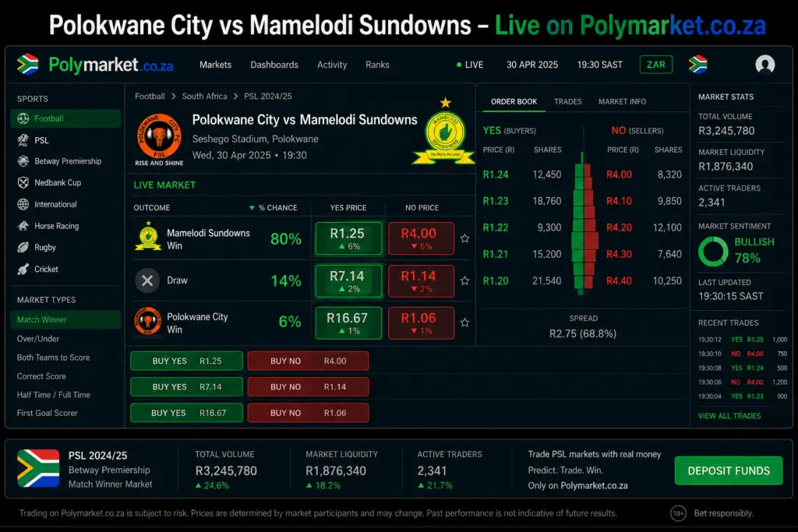Click the Polymarket.co.za logo text
This screenshot has width=798, height=532.
pyautogui.click(x=111, y=65)
